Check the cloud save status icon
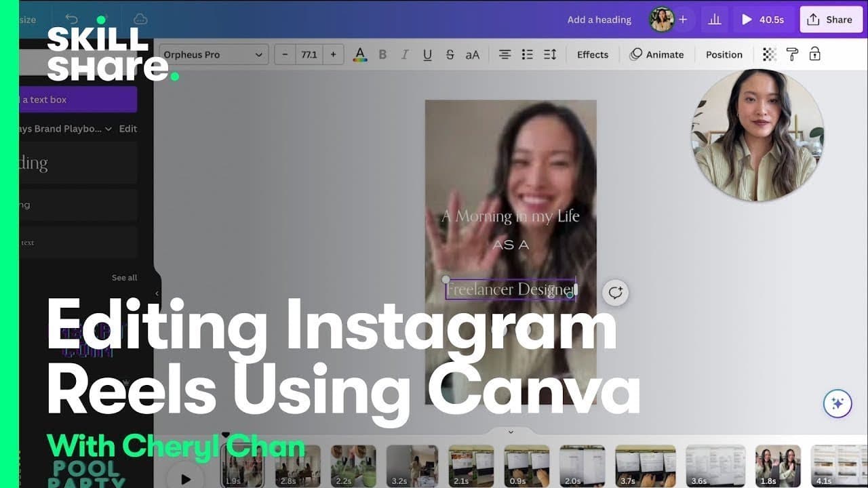This screenshot has height=488, width=868. coord(140,20)
